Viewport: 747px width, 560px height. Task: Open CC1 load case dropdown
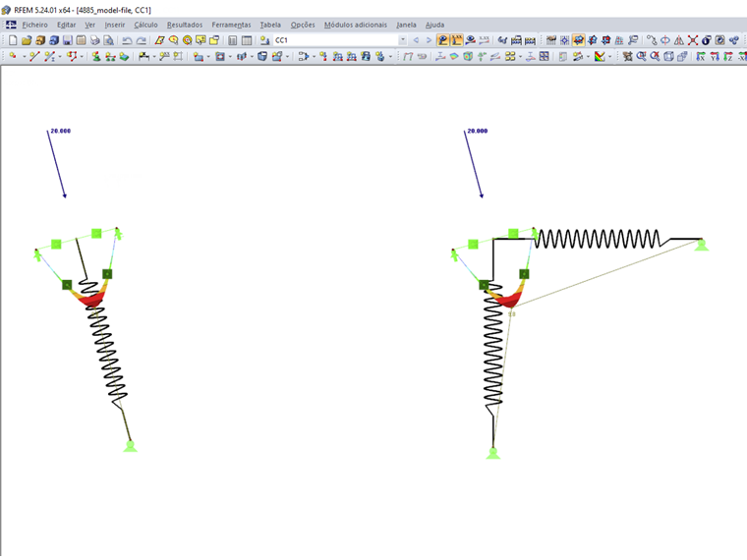(403, 40)
